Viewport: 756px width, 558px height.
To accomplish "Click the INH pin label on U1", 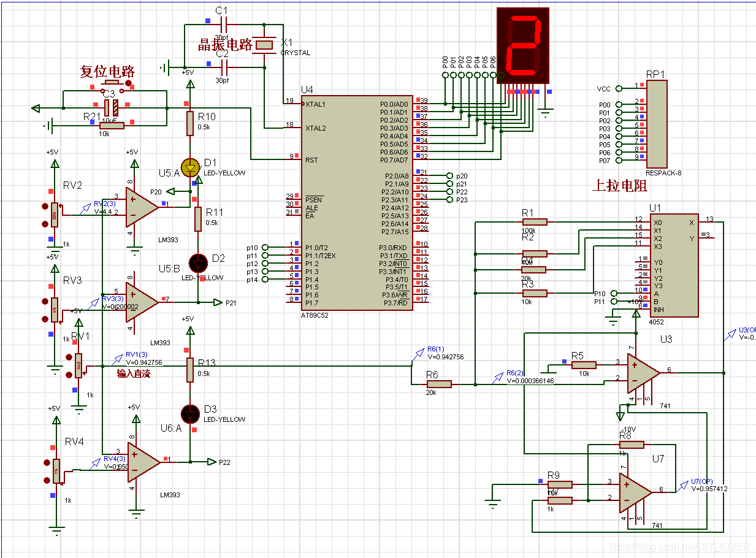I will click(658, 310).
